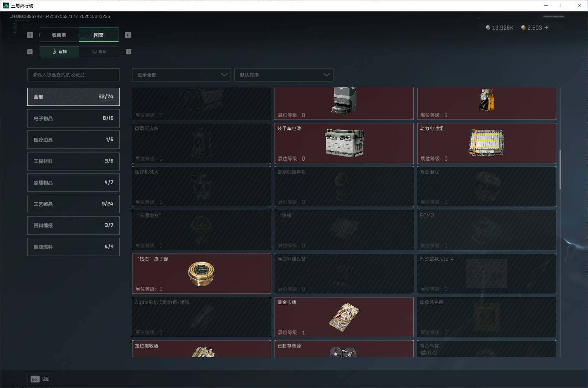Open the 鎏金卡牌 gilded card icon

point(344,317)
